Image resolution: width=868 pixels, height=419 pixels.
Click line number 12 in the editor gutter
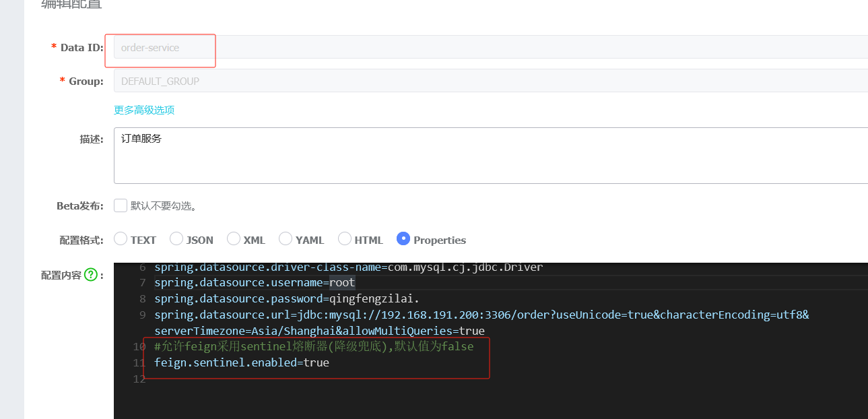(139, 379)
